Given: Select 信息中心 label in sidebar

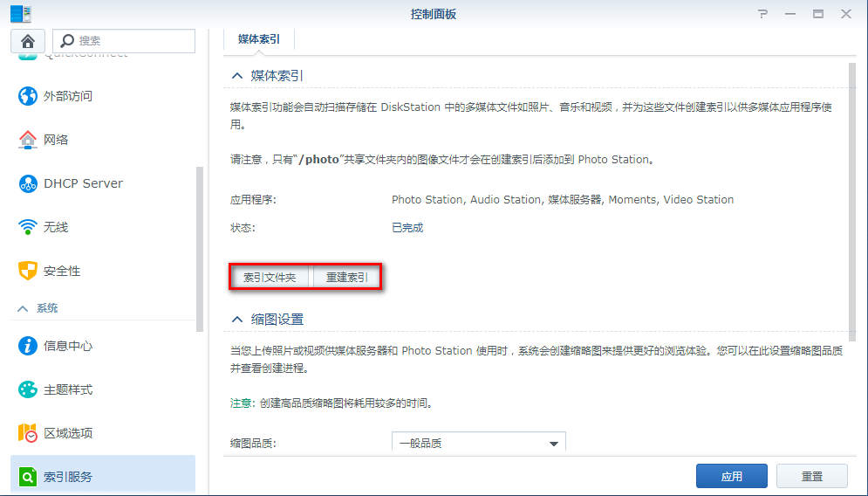Looking at the screenshot, I should 67,346.
